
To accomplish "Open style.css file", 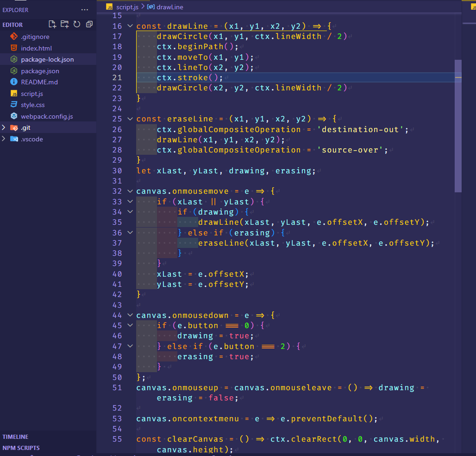I will pos(33,105).
